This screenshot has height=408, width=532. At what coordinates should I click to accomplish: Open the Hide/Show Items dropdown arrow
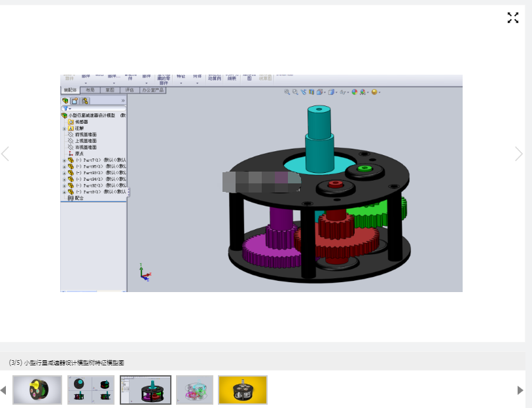(347, 92)
